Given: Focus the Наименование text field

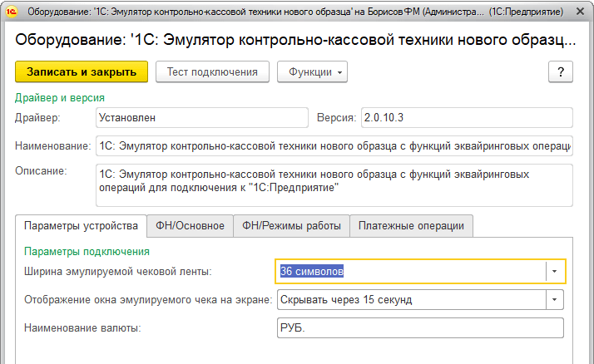Looking at the screenshot, I should click(x=334, y=146).
